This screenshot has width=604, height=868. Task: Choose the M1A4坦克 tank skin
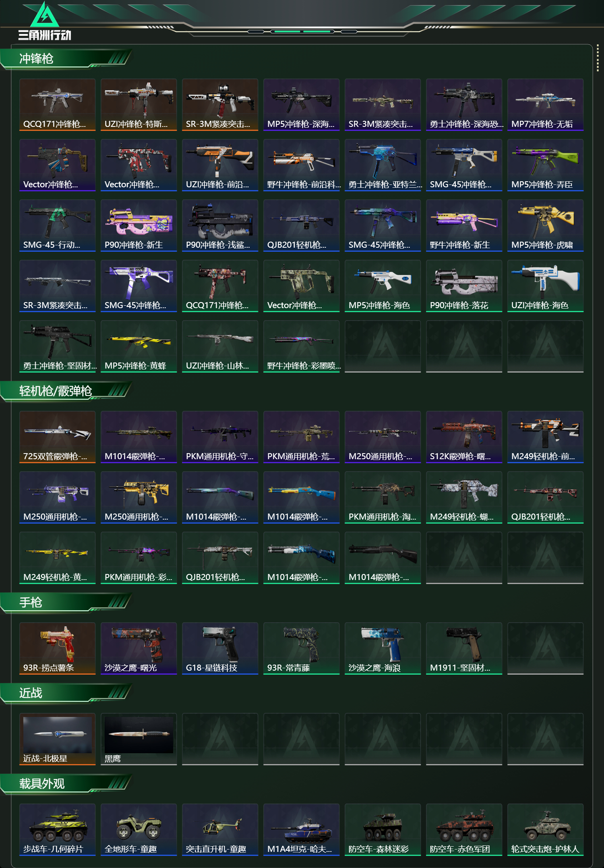click(301, 830)
